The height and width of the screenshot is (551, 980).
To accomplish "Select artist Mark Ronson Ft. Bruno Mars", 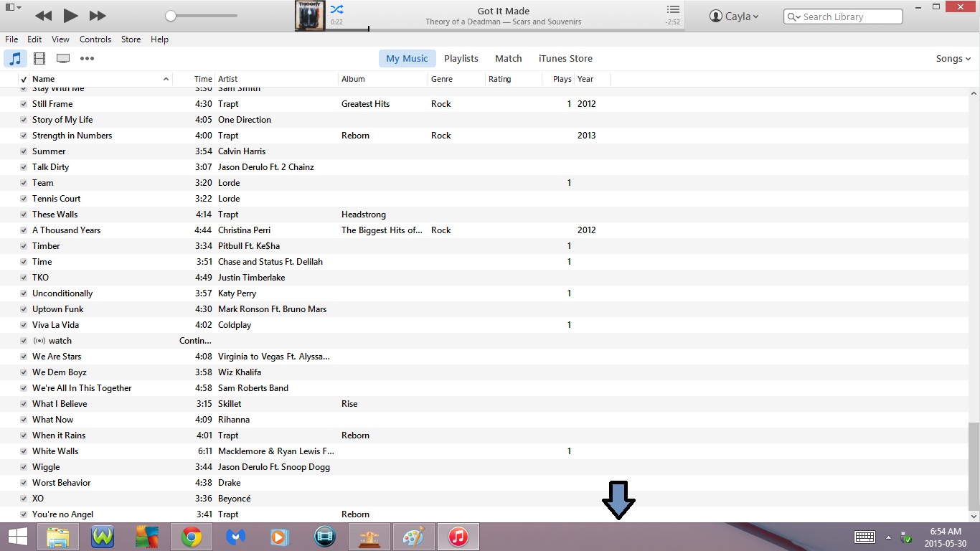I will [x=272, y=309].
